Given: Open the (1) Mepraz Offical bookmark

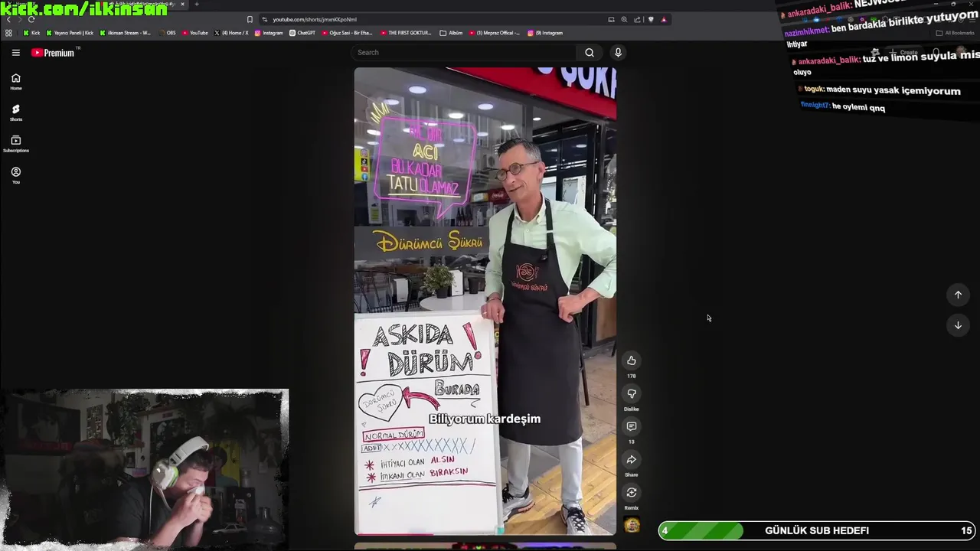Looking at the screenshot, I should 495,33.
